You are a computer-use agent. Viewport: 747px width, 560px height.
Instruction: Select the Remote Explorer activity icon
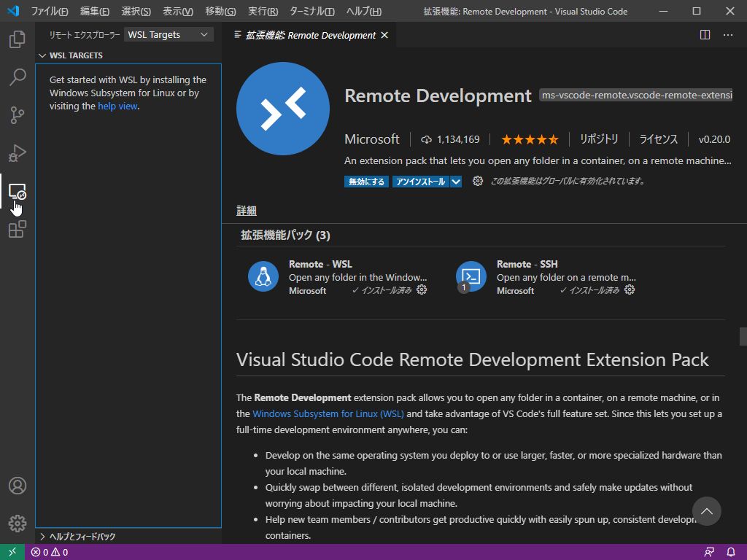(x=18, y=192)
